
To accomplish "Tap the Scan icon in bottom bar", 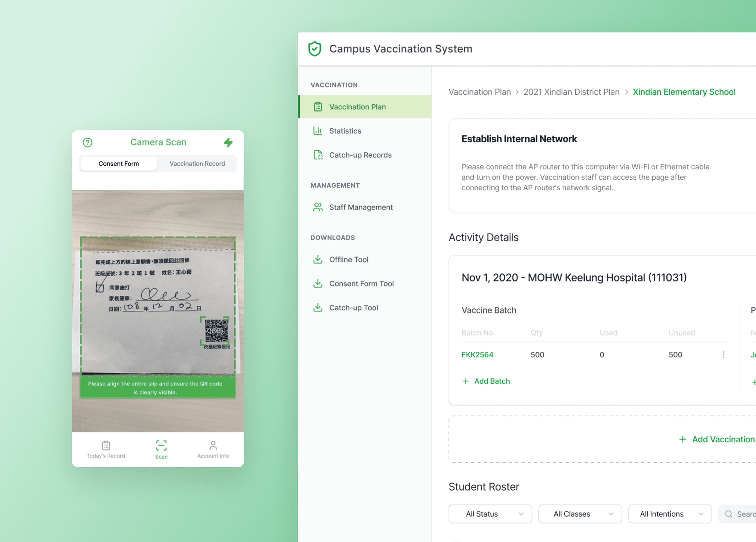I will tap(161, 446).
